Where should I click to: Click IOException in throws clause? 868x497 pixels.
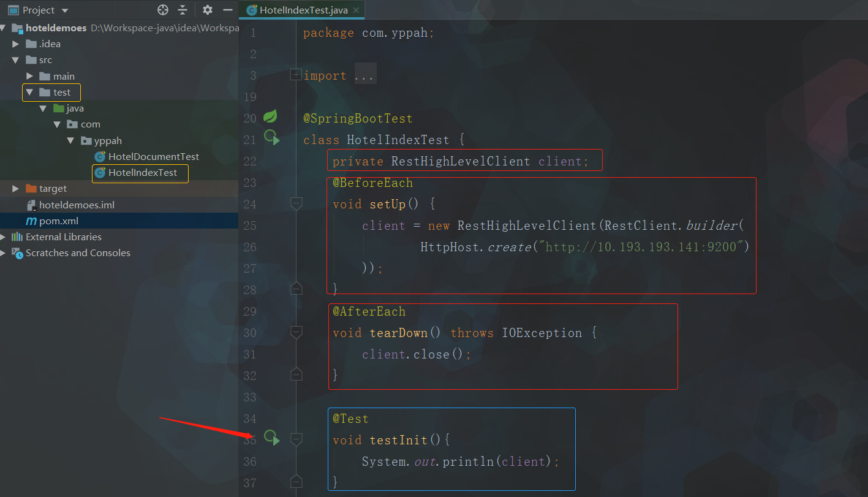point(542,333)
